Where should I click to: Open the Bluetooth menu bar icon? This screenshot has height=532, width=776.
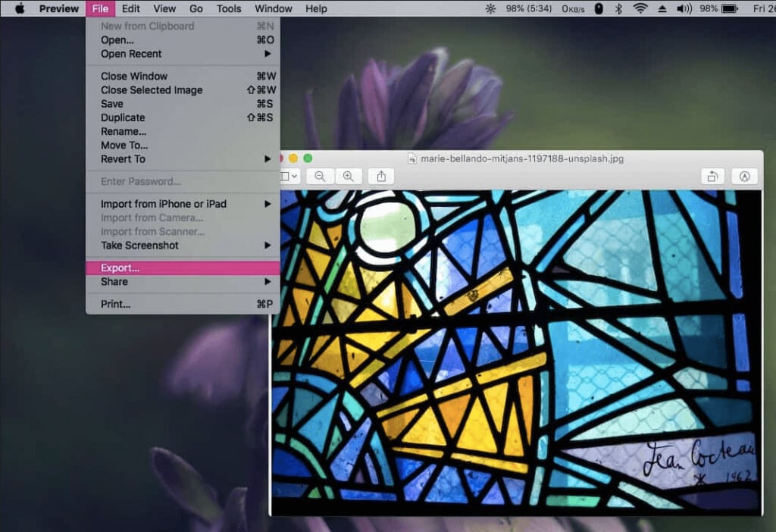(x=618, y=9)
